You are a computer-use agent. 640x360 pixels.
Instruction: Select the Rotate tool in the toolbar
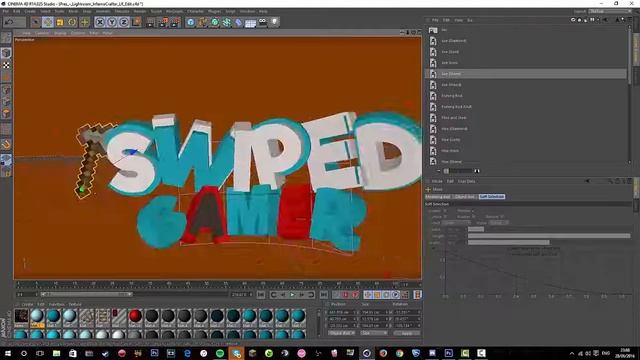[x=72, y=22]
